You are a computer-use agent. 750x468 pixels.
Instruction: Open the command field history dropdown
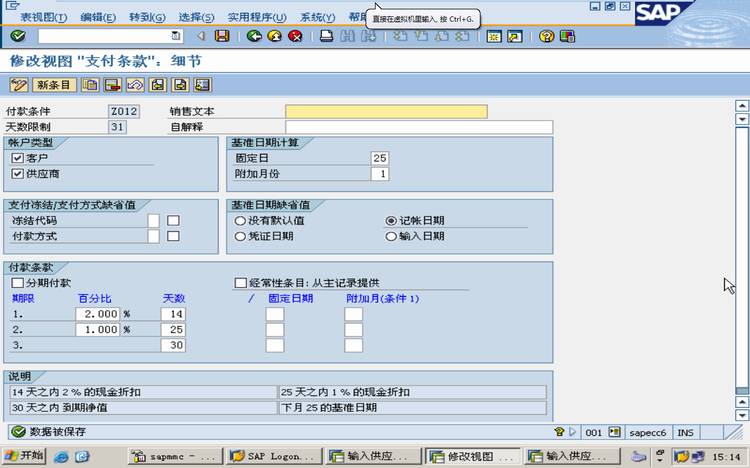[176, 36]
